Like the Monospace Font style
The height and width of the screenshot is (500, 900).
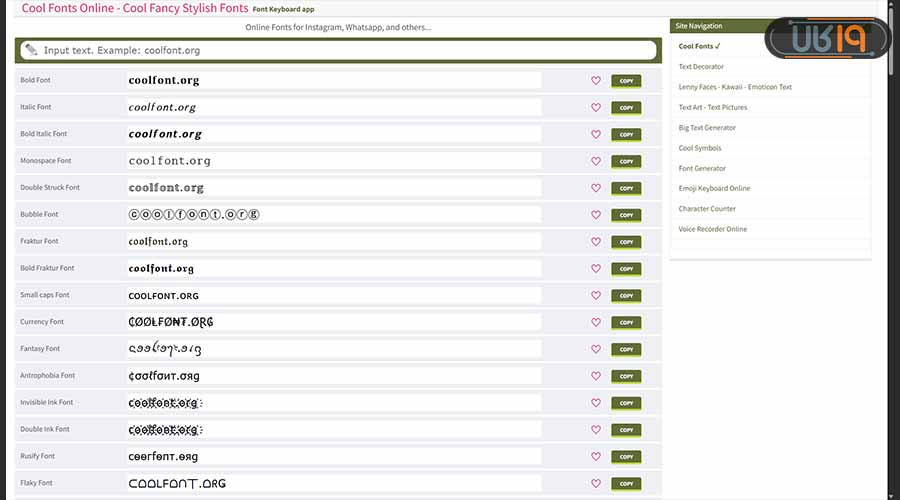(596, 161)
